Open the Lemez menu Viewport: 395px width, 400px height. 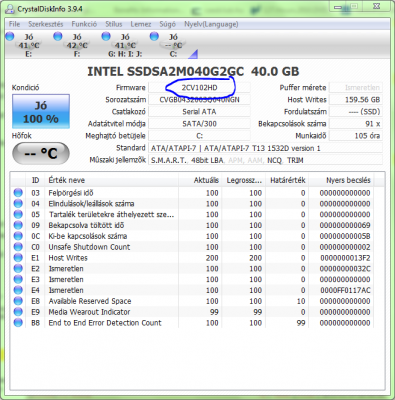[x=141, y=24]
